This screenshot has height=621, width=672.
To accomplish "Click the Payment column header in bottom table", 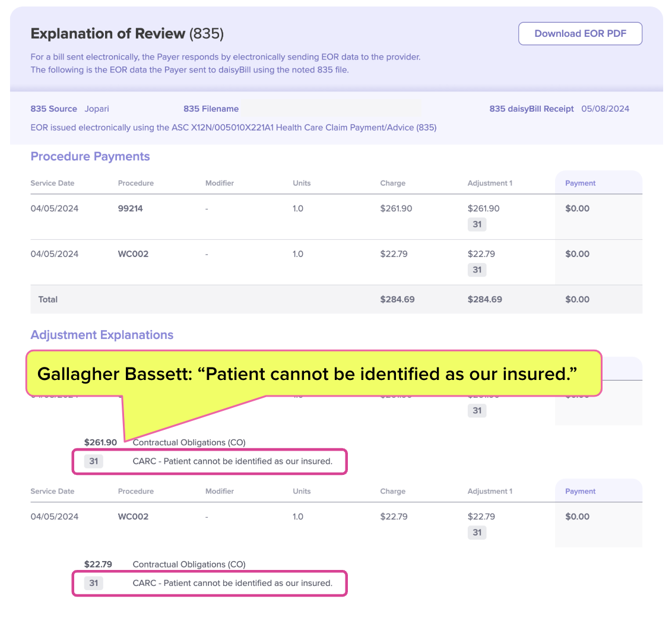I will (x=580, y=491).
